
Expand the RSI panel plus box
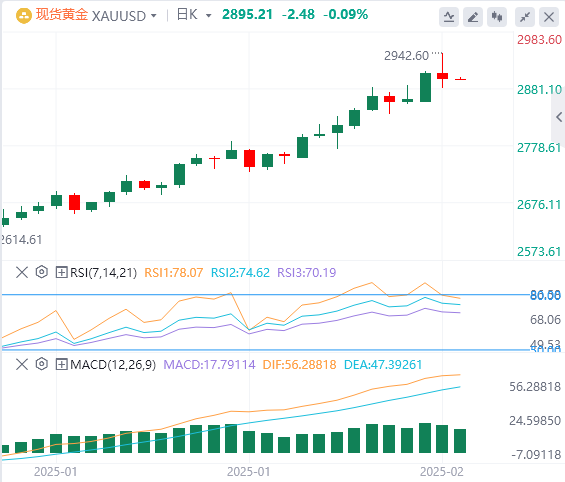pos(61,272)
